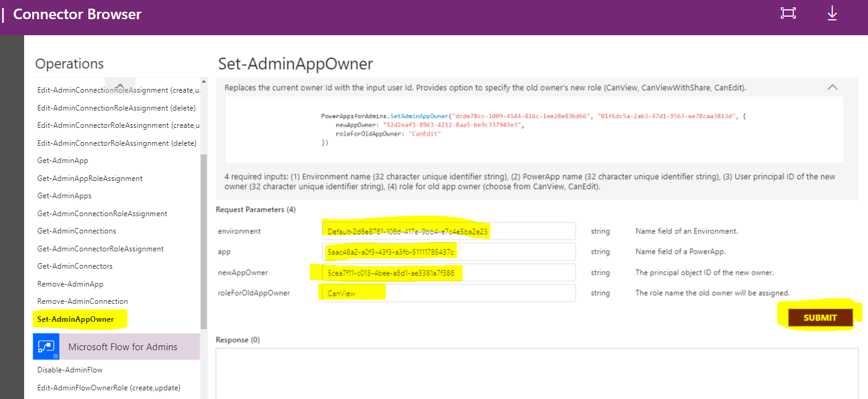
Task: Select Get-AdminConnectors operation
Action: (x=75, y=266)
